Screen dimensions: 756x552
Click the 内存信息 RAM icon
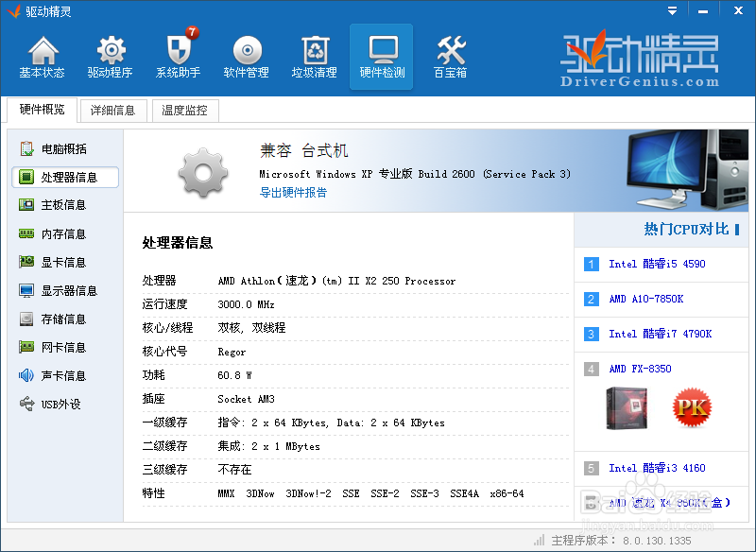coord(26,233)
